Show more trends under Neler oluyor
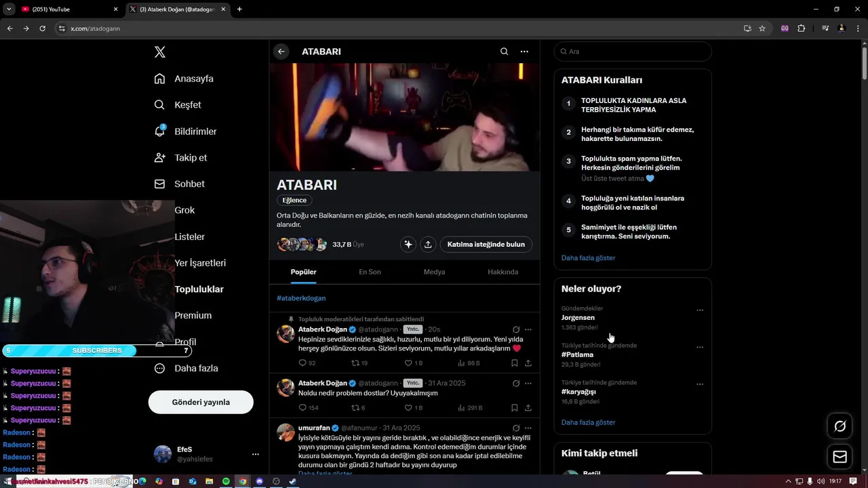Screen dimensions: 868x488 click(589, 422)
